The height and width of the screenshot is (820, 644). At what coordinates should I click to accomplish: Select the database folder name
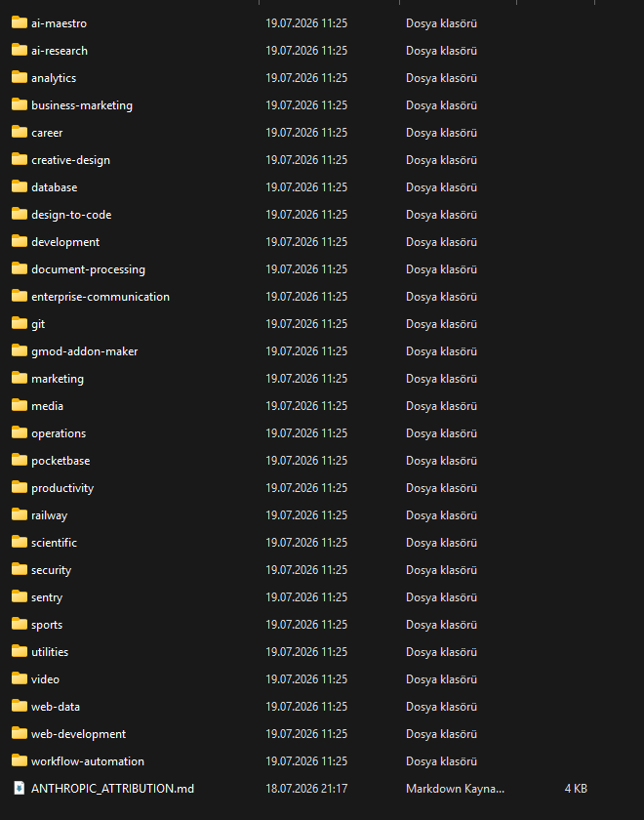(55, 187)
